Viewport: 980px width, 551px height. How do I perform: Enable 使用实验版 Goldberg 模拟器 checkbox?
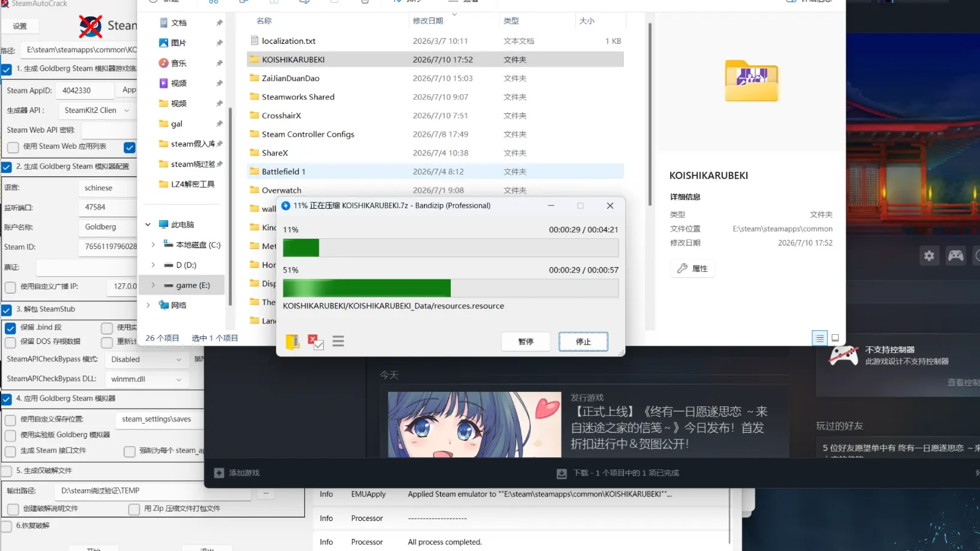(10, 435)
